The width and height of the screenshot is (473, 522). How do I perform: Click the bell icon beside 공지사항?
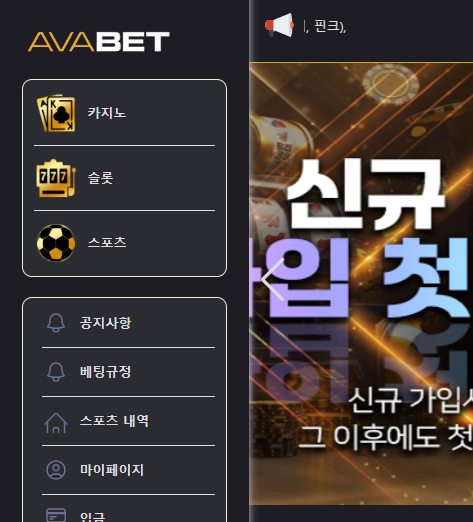point(56,323)
